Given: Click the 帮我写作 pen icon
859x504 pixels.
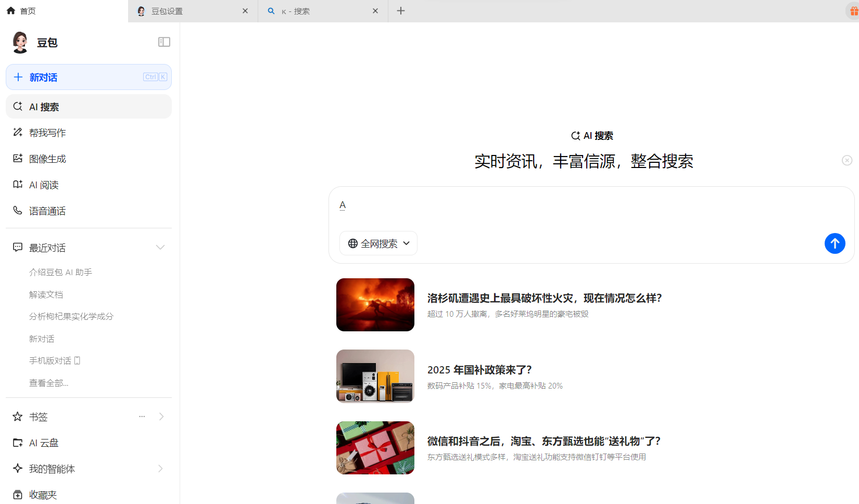Looking at the screenshot, I should 18,132.
